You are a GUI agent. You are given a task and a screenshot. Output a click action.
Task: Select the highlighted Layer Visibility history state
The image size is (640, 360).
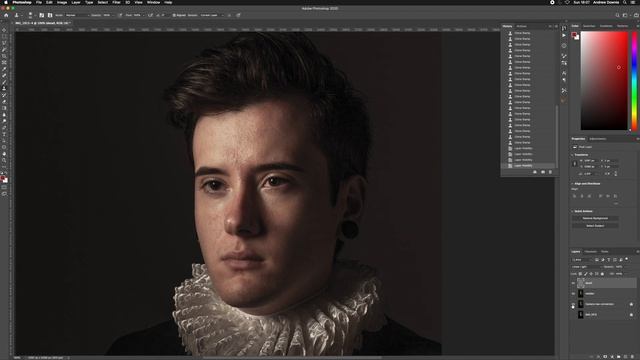(528, 166)
